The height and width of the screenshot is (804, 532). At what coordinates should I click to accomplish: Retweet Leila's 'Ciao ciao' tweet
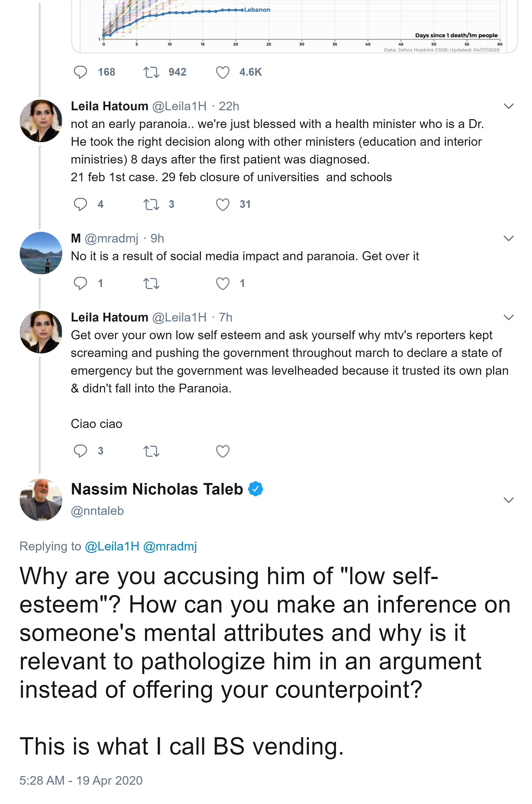coord(151,451)
